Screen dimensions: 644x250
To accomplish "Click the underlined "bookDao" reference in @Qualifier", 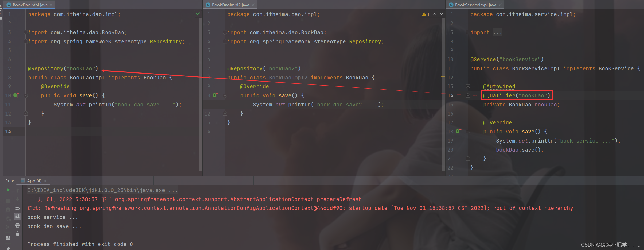I will (533, 95).
